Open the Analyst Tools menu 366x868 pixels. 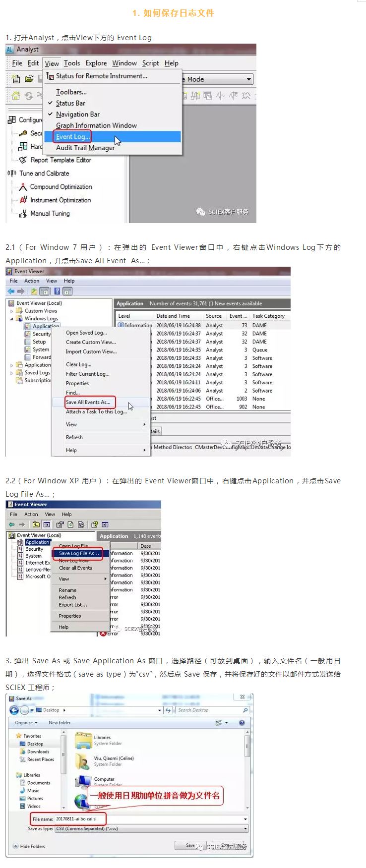click(x=71, y=63)
